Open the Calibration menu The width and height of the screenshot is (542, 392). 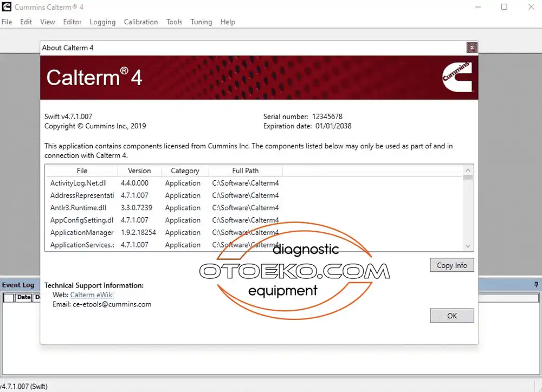[x=140, y=22]
